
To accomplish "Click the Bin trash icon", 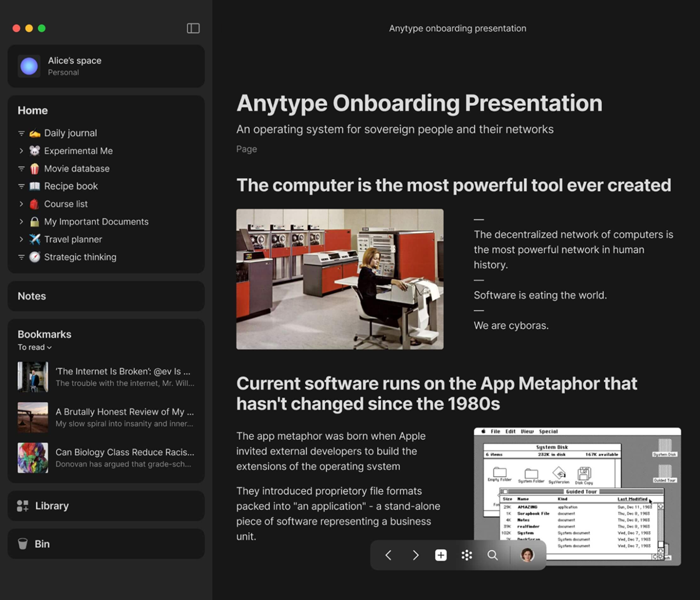I will coord(23,544).
